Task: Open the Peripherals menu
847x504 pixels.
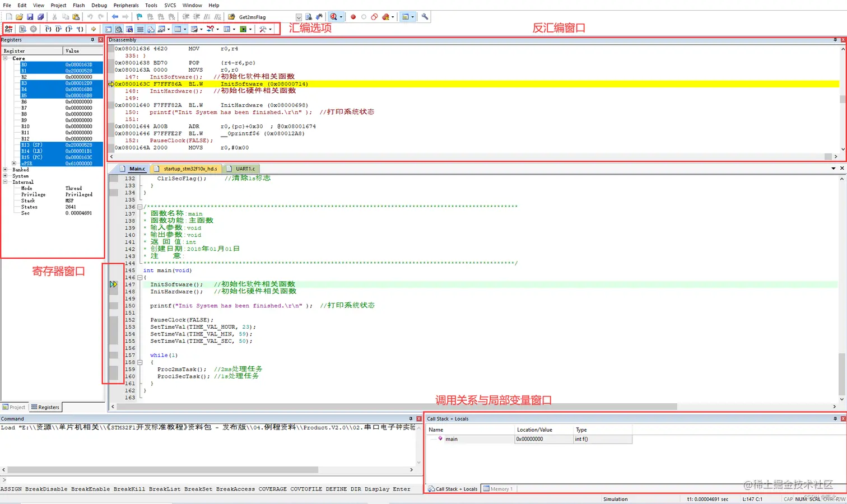Action: 126,6
